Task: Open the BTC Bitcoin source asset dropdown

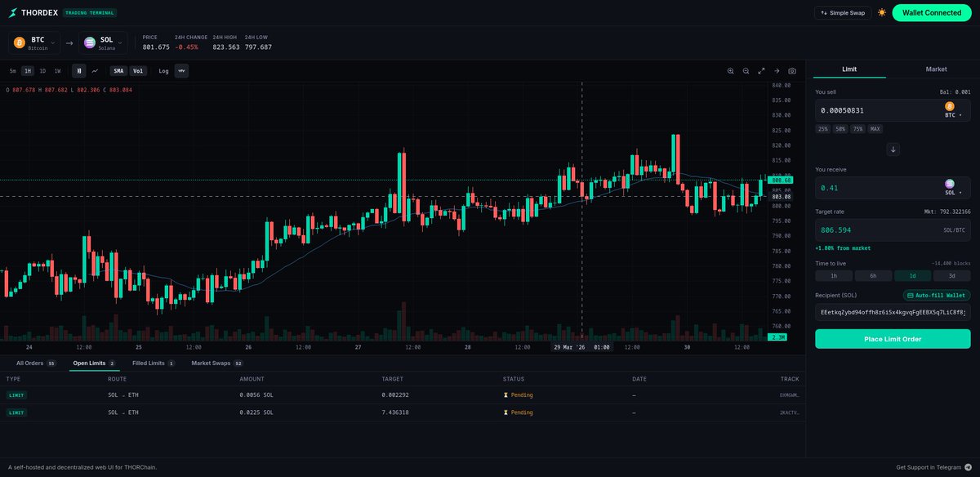Action: coord(34,42)
